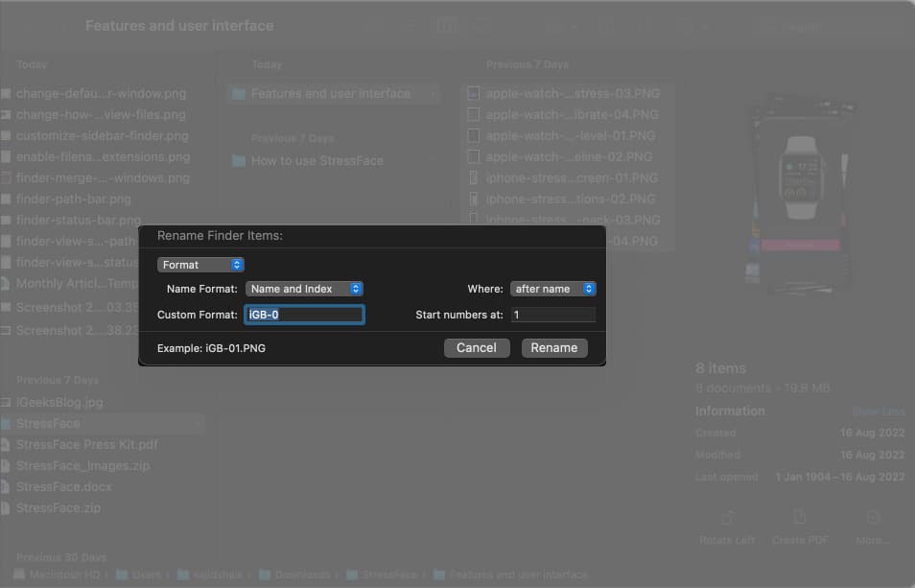The width and height of the screenshot is (915, 588).
Task: Click icon of StressFace Press Kit.pdf
Action: point(5,444)
